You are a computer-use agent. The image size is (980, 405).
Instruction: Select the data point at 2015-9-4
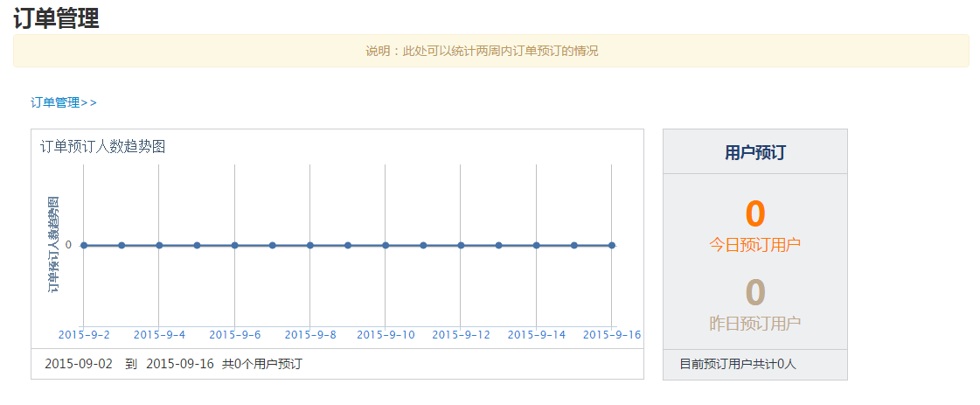coord(159,246)
